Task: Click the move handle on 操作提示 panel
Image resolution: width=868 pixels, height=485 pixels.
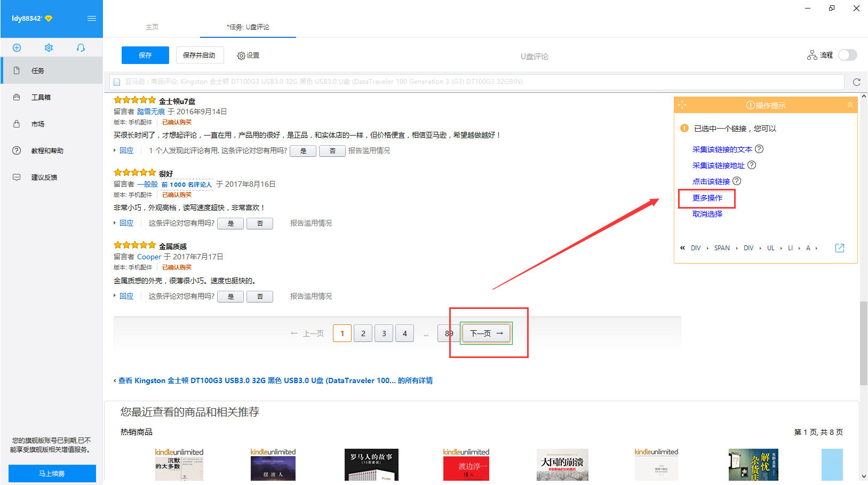Action: pos(682,105)
